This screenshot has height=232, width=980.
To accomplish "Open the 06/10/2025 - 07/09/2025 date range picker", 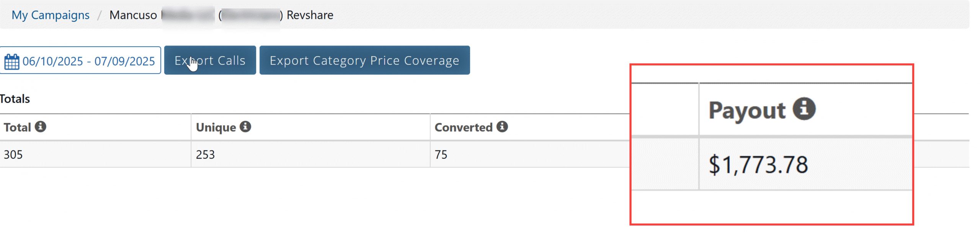I will pyautogui.click(x=88, y=61).
